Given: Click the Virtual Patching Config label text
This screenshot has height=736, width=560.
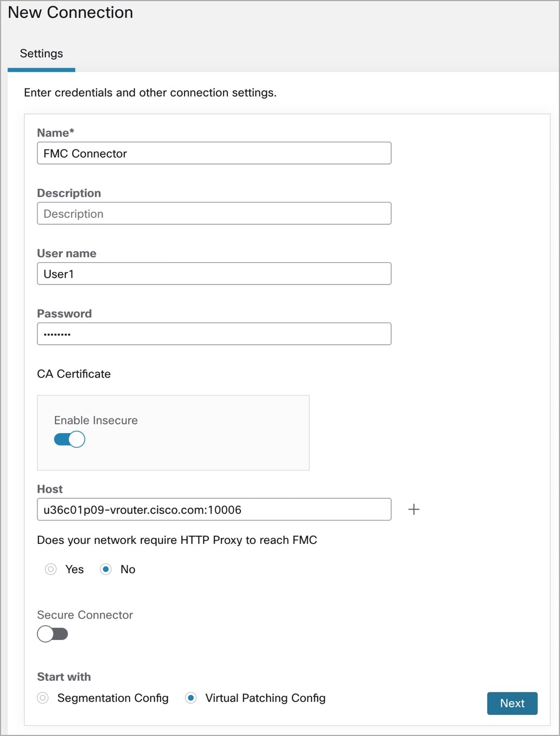Looking at the screenshot, I should pyautogui.click(x=265, y=698).
